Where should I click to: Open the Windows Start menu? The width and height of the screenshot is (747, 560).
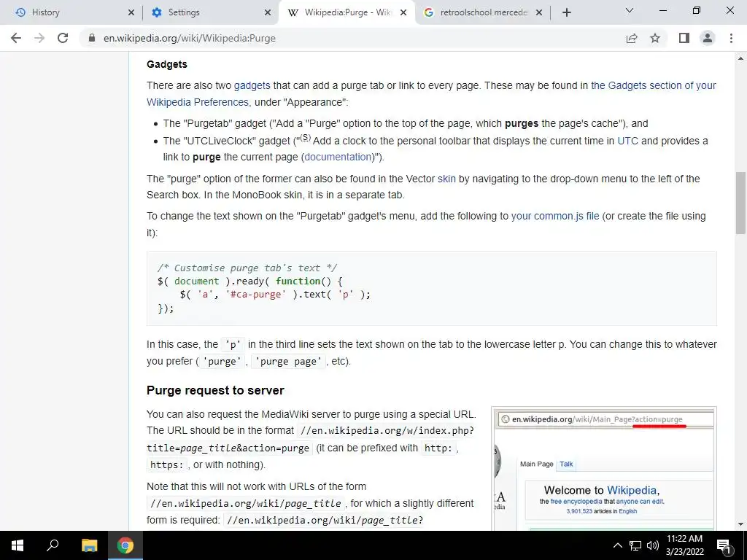click(18, 545)
